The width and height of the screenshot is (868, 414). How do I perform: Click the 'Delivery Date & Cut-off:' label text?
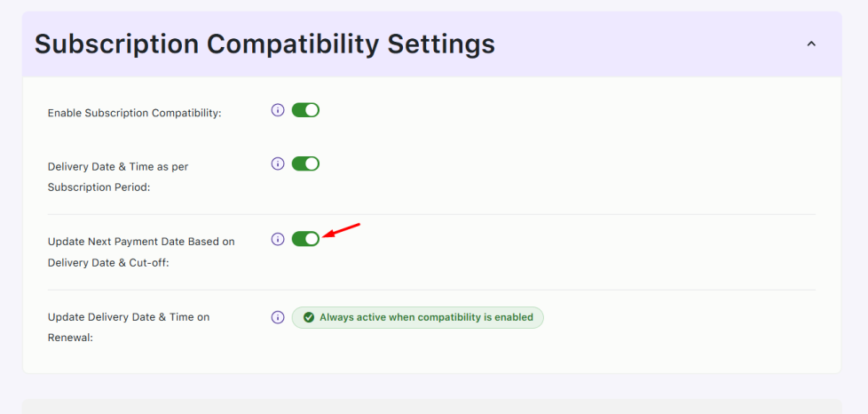point(109,264)
